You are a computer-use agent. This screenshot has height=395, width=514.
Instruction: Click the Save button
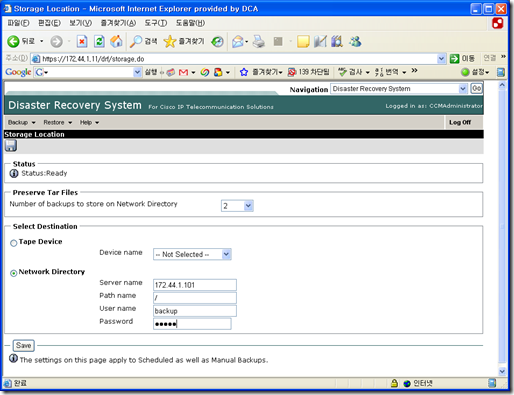[x=23, y=346]
